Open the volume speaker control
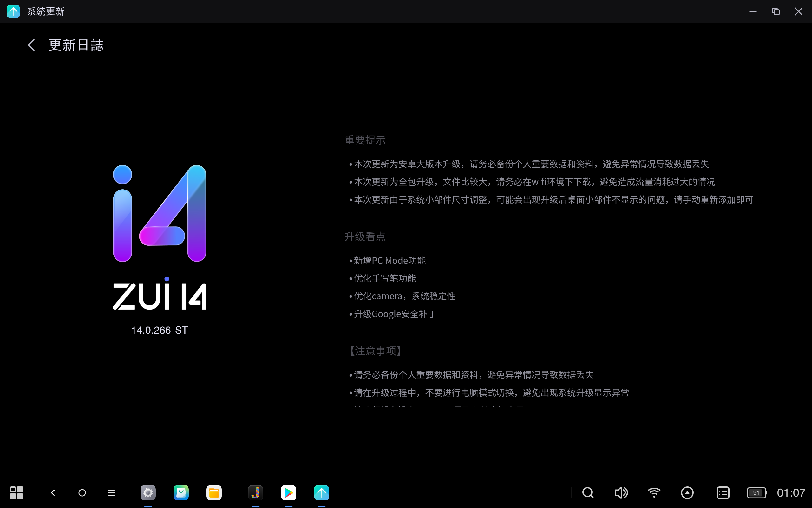 [x=621, y=493]
